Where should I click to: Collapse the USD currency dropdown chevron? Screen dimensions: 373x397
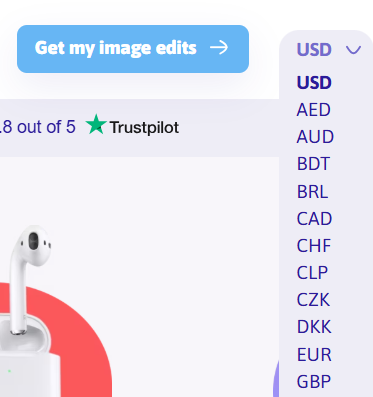tap(353, 50)
